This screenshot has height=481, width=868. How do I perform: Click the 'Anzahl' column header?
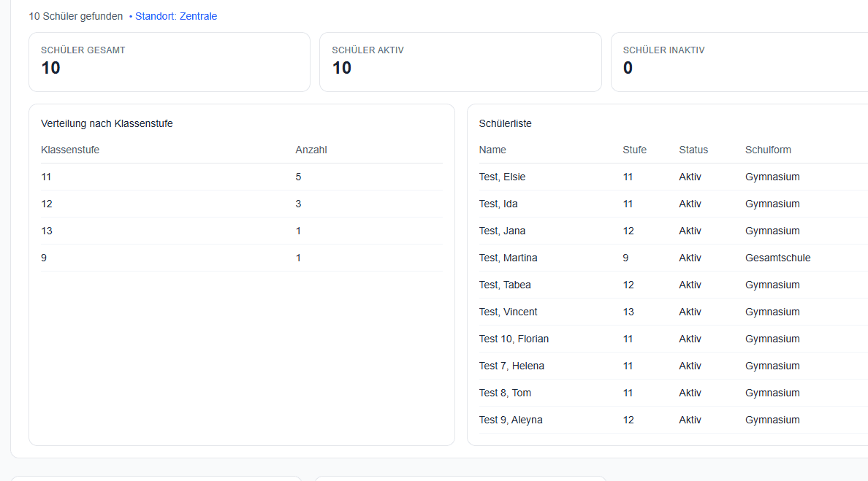(x=311, y=150)
